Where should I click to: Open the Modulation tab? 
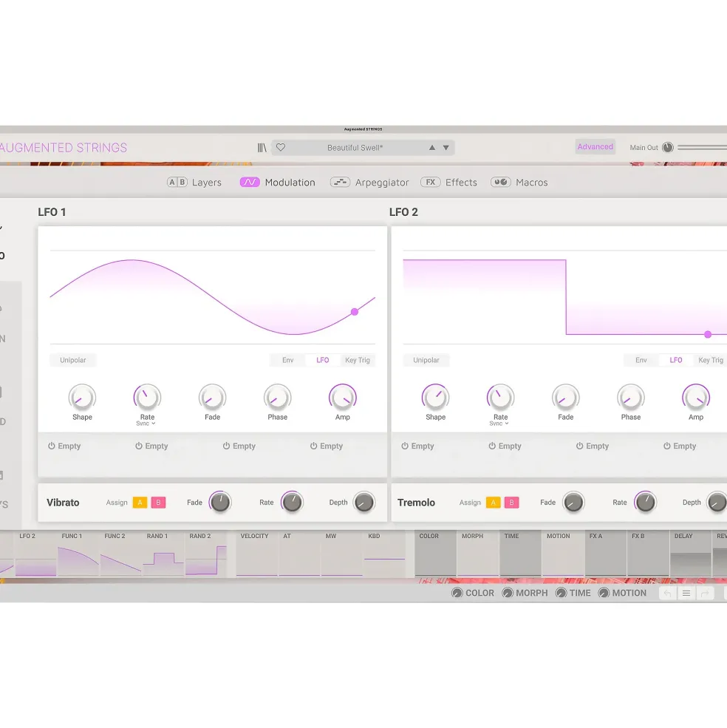(x=278, y=183)
